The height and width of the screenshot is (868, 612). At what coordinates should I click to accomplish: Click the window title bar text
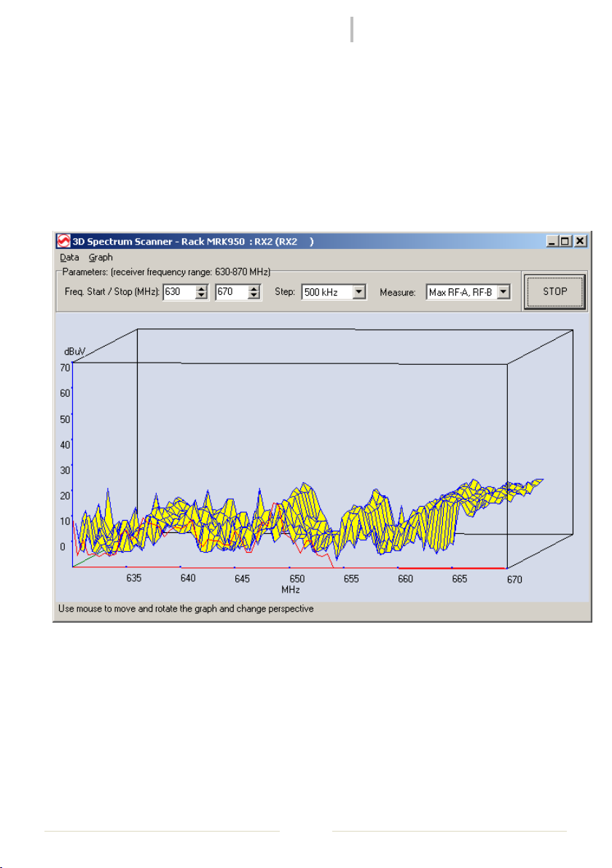[x=193, y=241]
